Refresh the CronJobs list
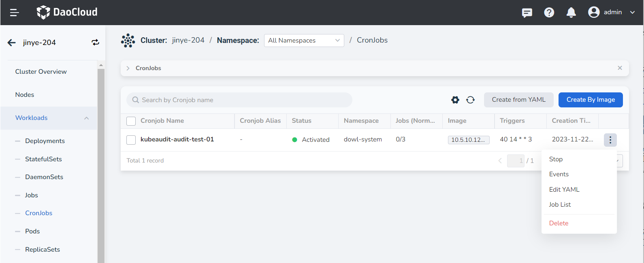Screen dimensions: 644x263 click(470, 100)
